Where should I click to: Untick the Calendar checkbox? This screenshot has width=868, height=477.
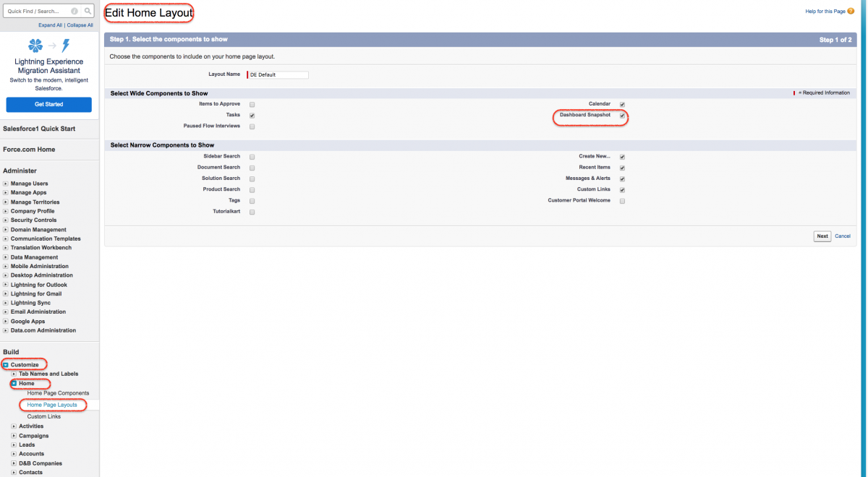[622, 104]
